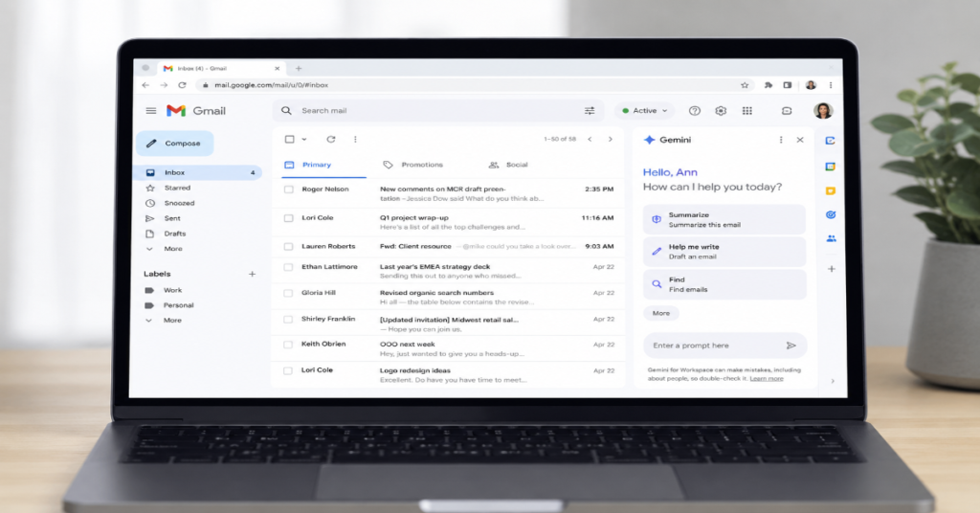This screenshot has height=513, width=980.
Task: Close the Gemini side panel
Action: pyautogui.click(x=800, y=140)
